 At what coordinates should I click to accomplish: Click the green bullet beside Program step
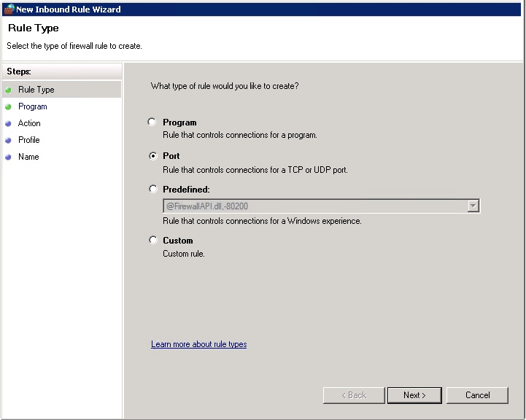[8, 106]
